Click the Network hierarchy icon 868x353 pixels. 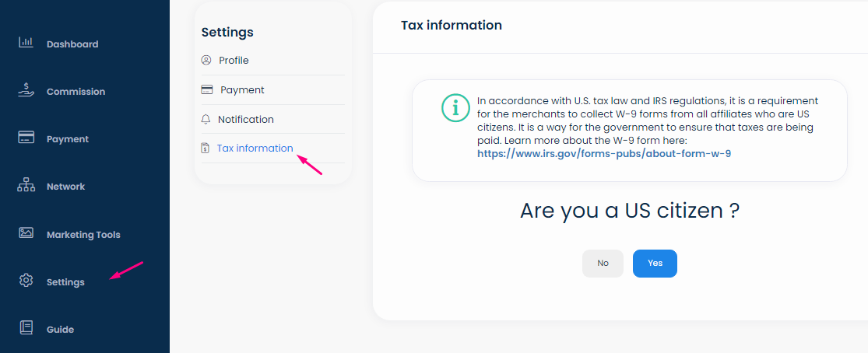[26, 186]
